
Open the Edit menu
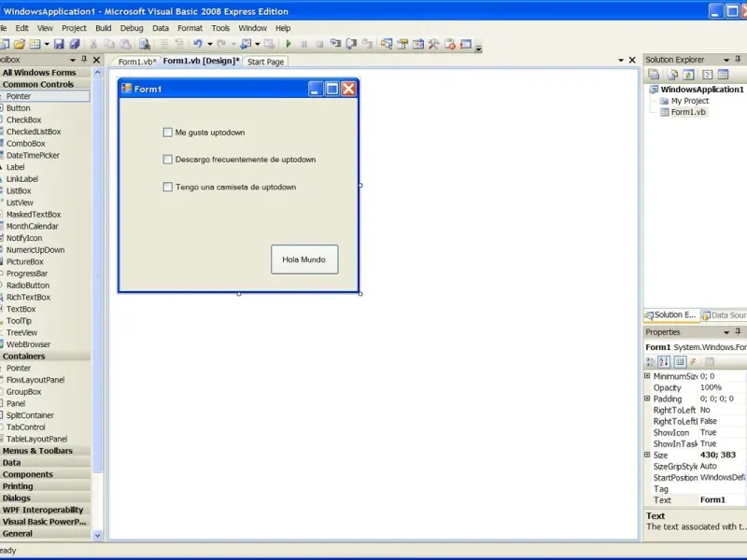(21, 28)
